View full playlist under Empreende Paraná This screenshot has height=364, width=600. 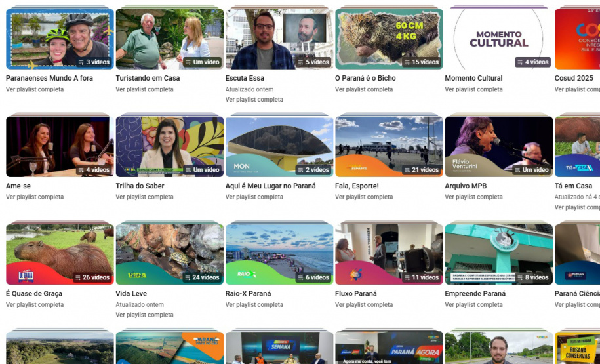pos(473,305)
